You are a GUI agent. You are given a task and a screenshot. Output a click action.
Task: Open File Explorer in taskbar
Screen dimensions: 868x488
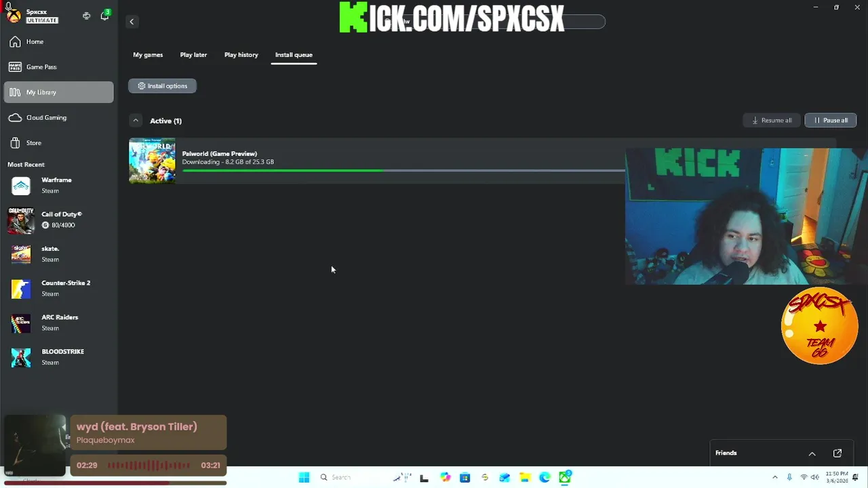[x=525, y=478]
